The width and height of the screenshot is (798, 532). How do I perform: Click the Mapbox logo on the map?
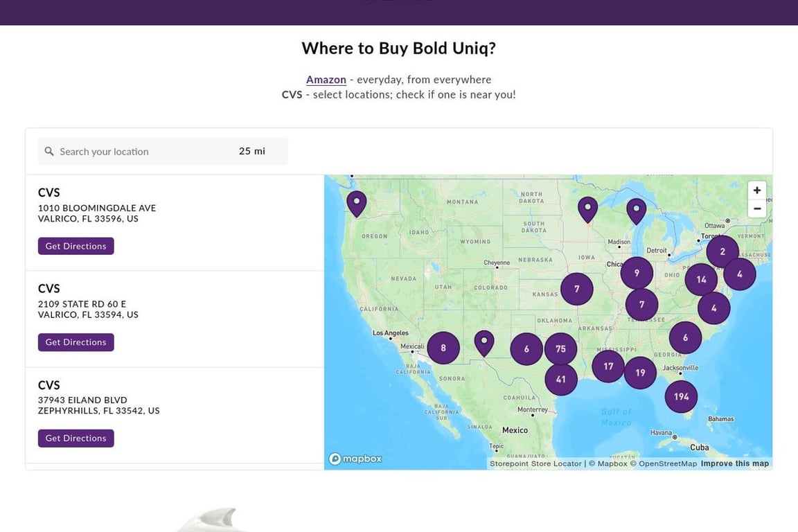355,459
